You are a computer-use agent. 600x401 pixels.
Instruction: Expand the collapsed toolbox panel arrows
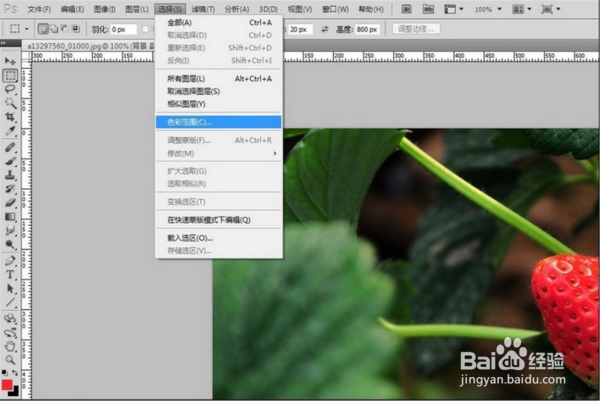pos(3,43)
